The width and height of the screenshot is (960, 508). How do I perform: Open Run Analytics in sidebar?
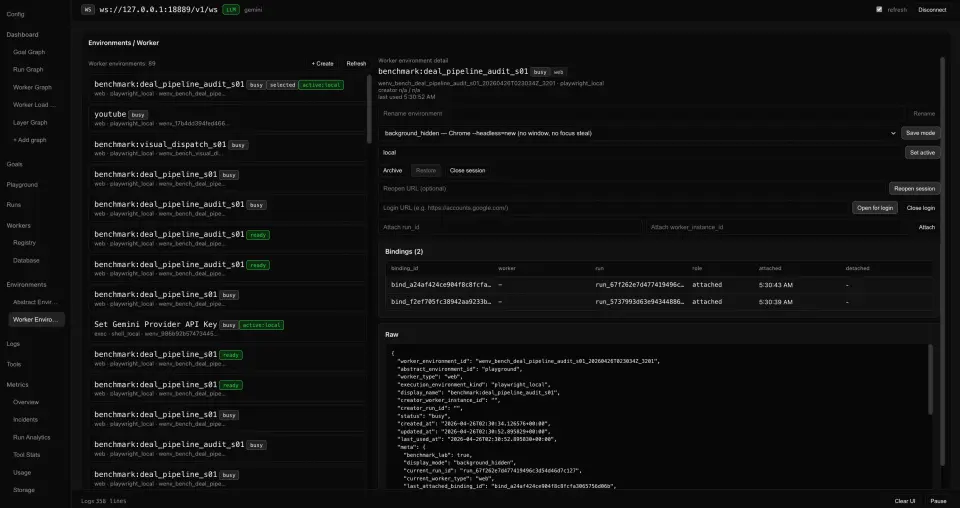[x=32, y=438]
